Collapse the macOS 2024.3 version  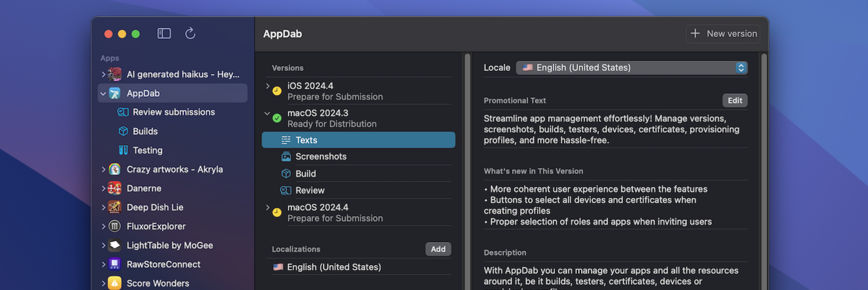coord(267,113)
